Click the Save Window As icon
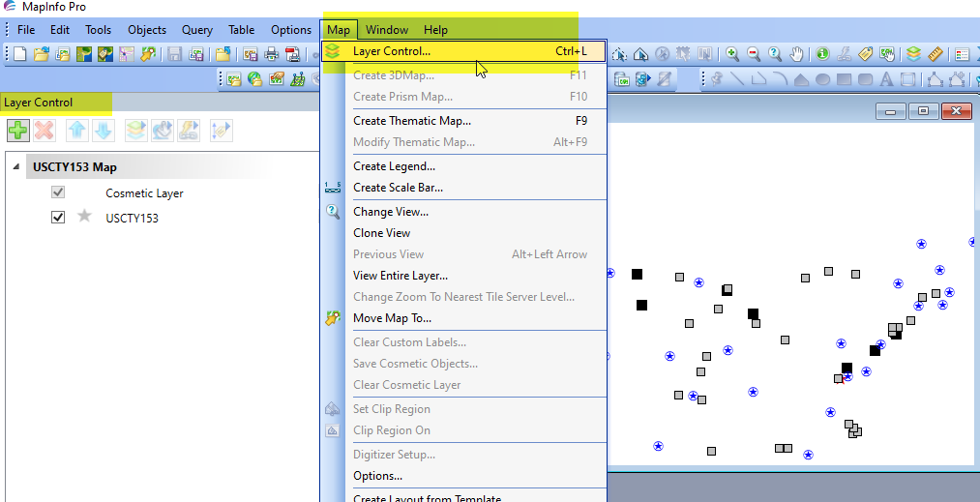 tap(251, 54)
